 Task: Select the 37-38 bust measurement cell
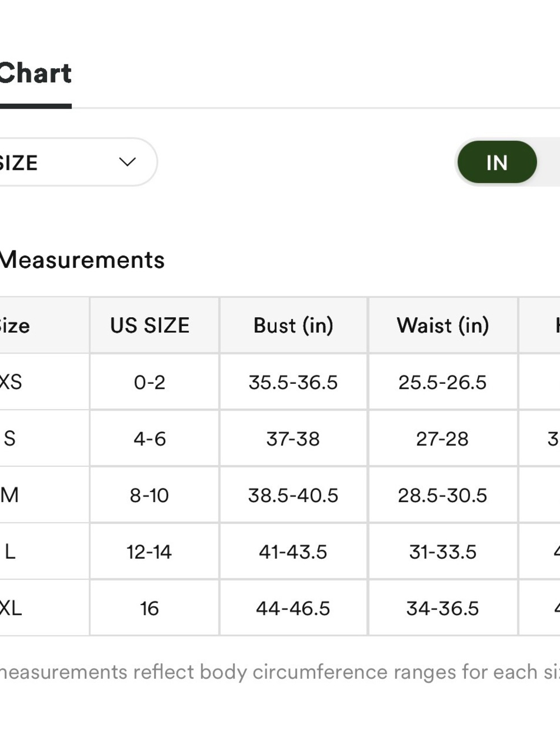293,439
